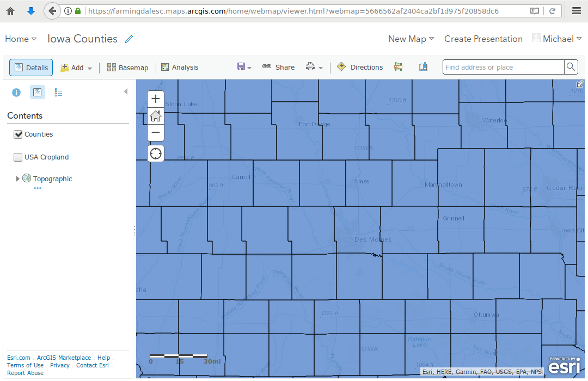Open Directions panel

(x=360, y=67)
